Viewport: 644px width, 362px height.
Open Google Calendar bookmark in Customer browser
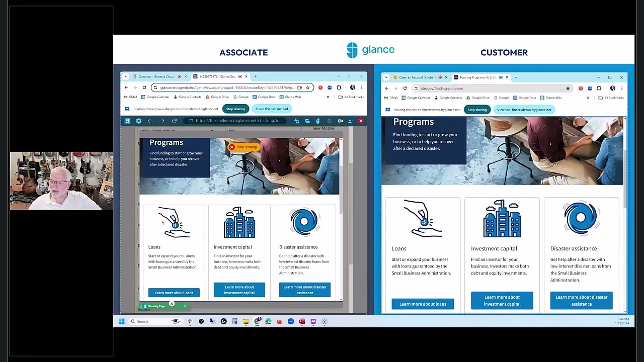(416, 98)
